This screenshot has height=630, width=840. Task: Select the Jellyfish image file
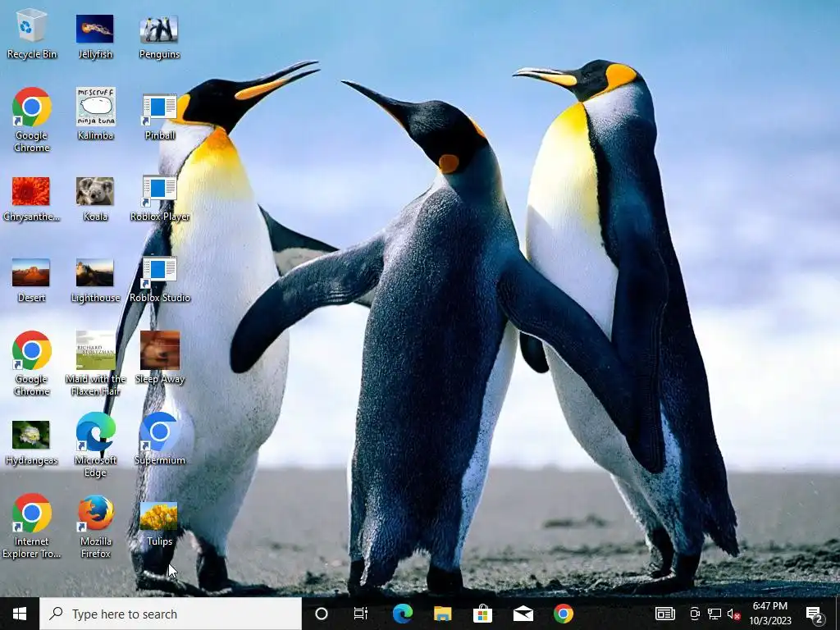click(x=95, y=35)
